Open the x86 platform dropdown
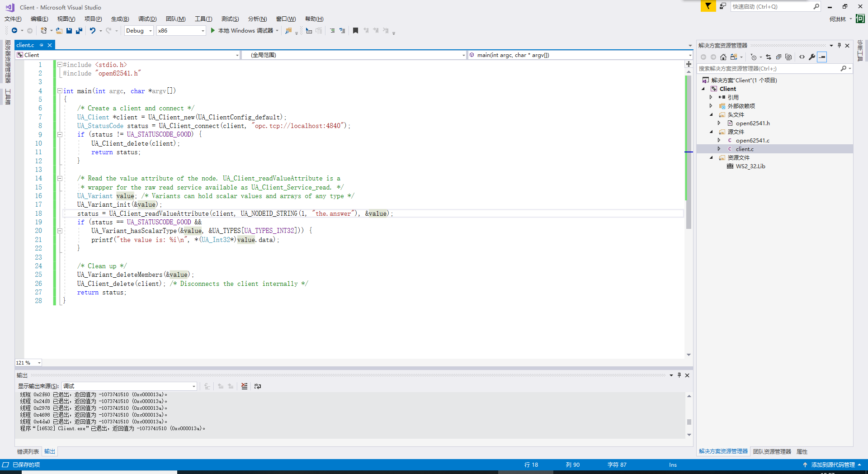Screen dimensions: 868x474 [x=181, y=30]
